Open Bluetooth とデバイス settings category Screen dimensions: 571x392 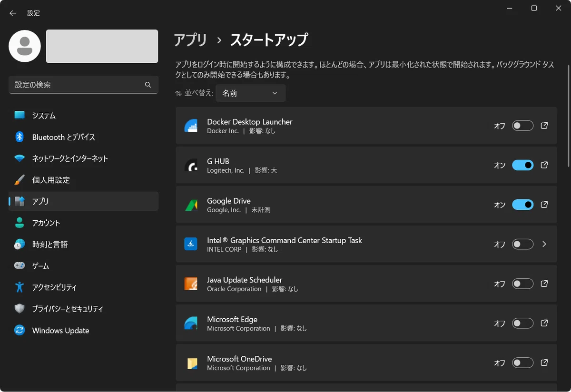pos(83,137)
